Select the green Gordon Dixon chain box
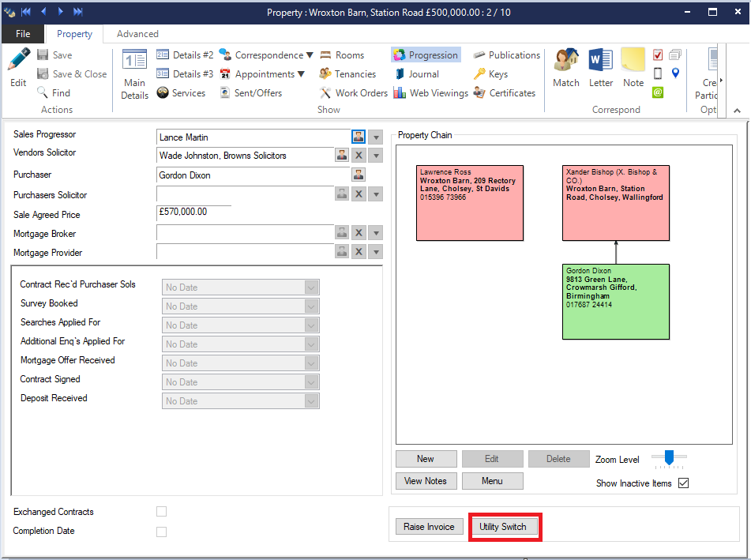The height and width of the screenshot is (560, 751). [616, 302]
